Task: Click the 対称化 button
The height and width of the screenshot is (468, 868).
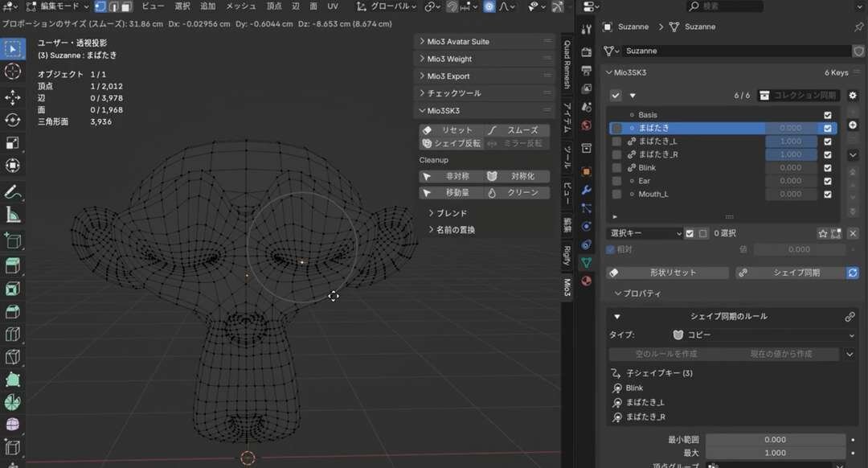Action: tap(518, 176)
